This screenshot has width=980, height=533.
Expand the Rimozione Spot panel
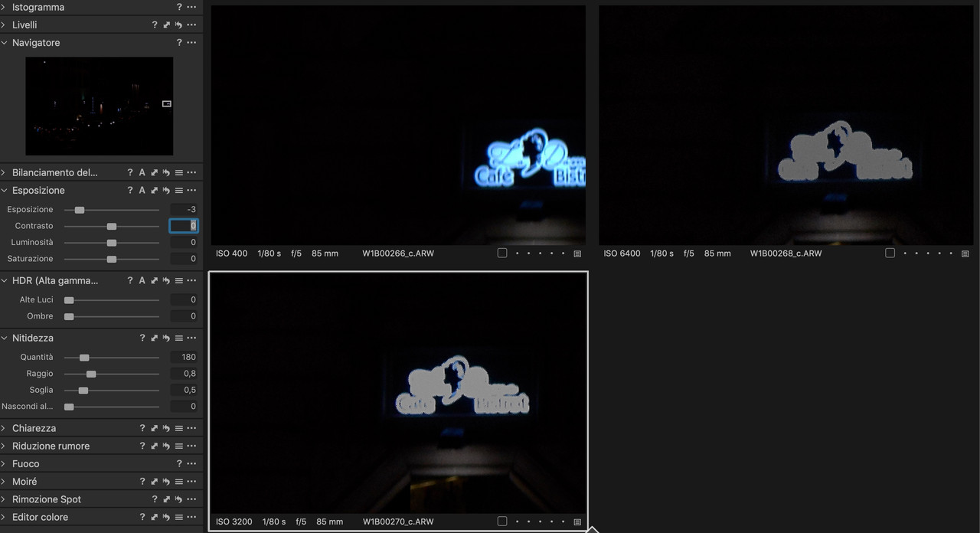point(4,499)
